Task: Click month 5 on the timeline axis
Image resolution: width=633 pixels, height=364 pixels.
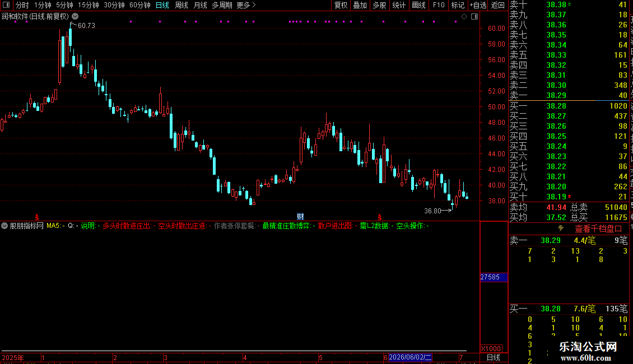Action: point(320,357)
